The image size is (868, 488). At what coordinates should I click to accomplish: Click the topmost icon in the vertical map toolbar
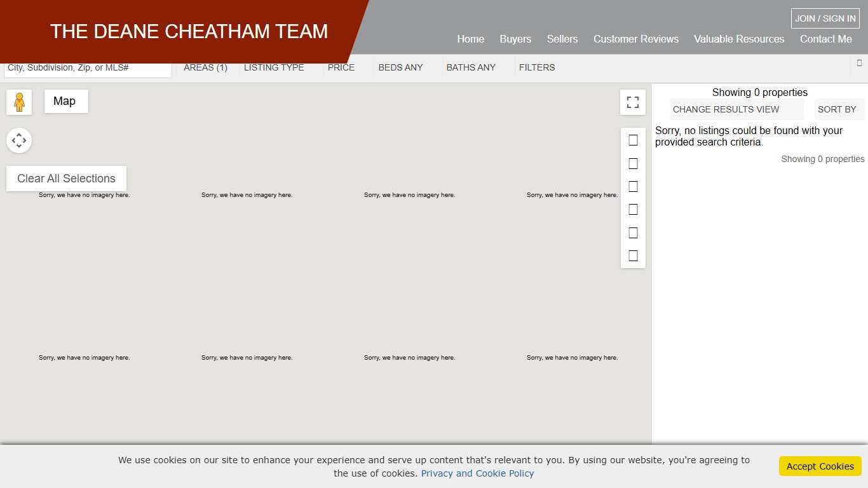coord(633,140)
